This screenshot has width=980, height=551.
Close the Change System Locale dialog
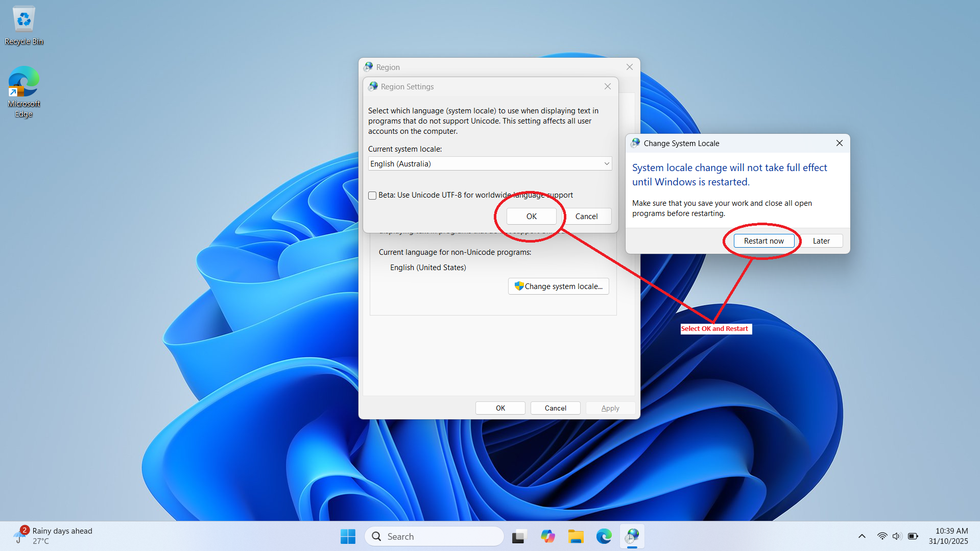pos(839,143)
